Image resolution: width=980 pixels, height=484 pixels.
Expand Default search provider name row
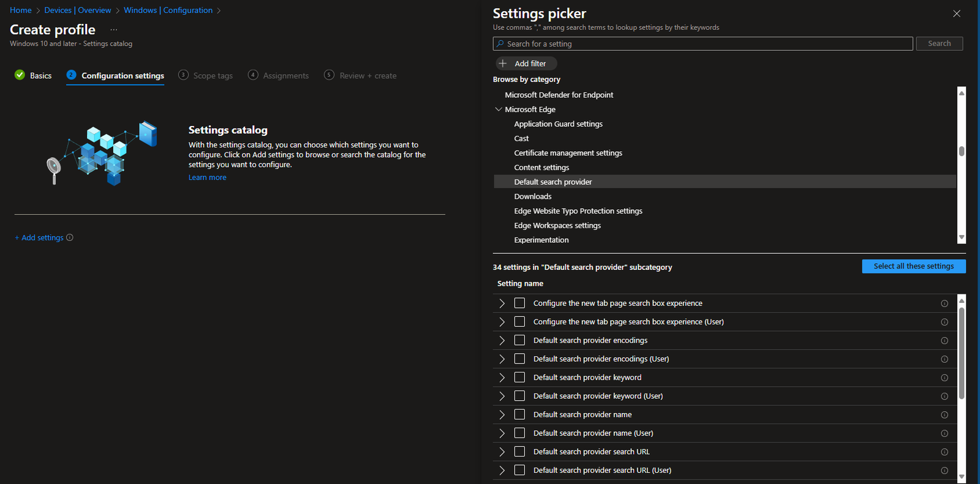(x=502, y=414)
